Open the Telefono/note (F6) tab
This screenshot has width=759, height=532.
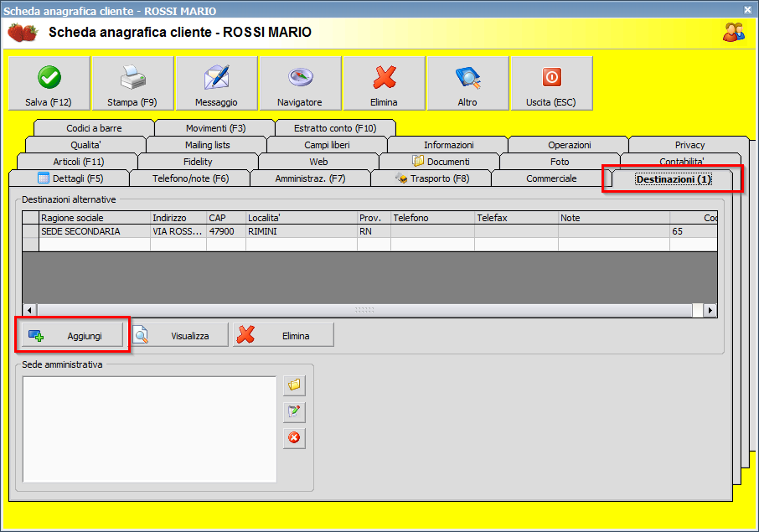pos(190,178)
